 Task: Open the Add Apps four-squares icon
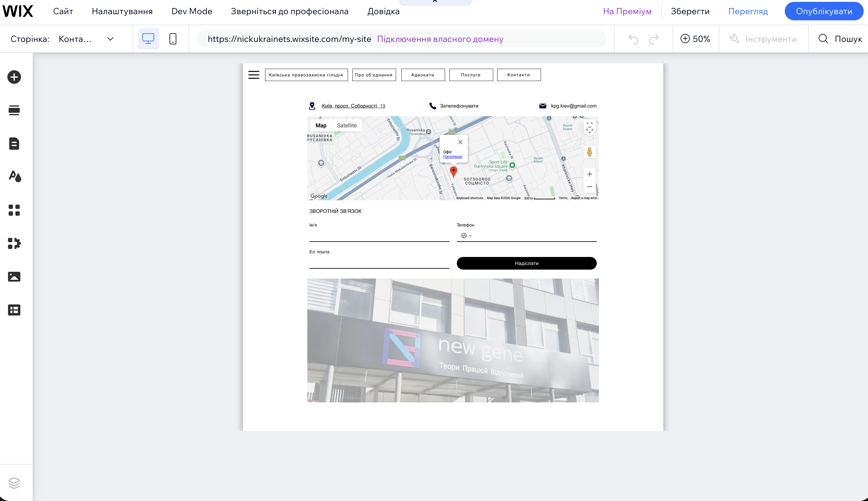[14, 210]
